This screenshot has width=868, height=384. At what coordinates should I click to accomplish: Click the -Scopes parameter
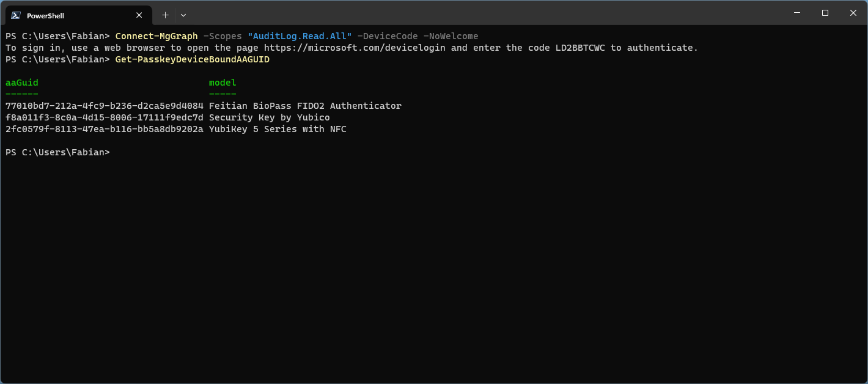coord(223,36)
